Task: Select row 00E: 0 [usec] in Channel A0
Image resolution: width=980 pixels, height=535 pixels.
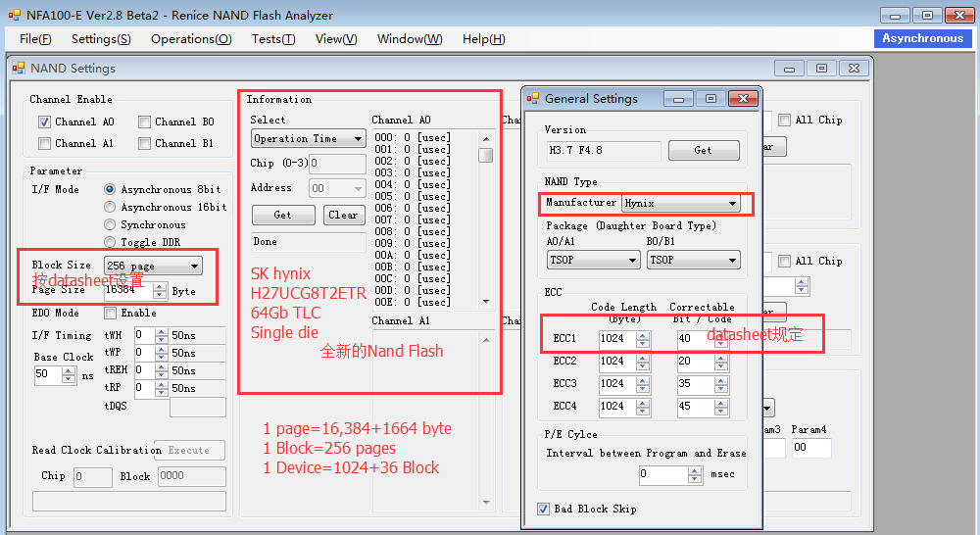Action: 413,303
